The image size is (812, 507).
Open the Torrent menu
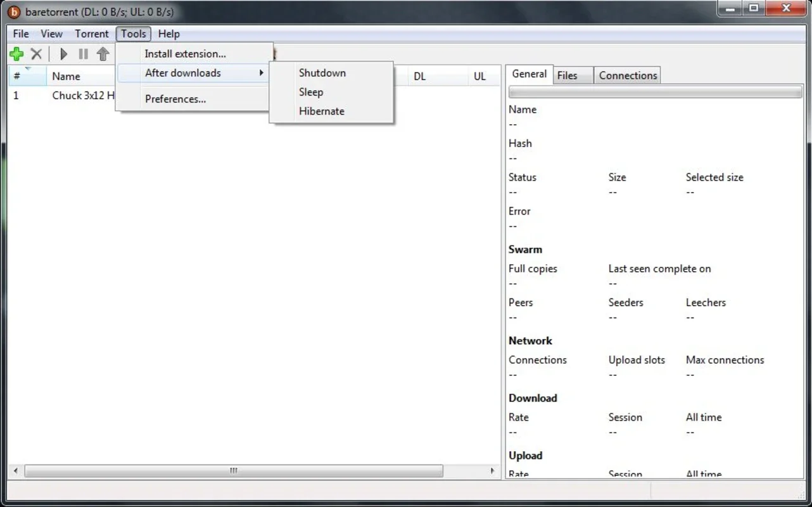(x=92, y=34)
